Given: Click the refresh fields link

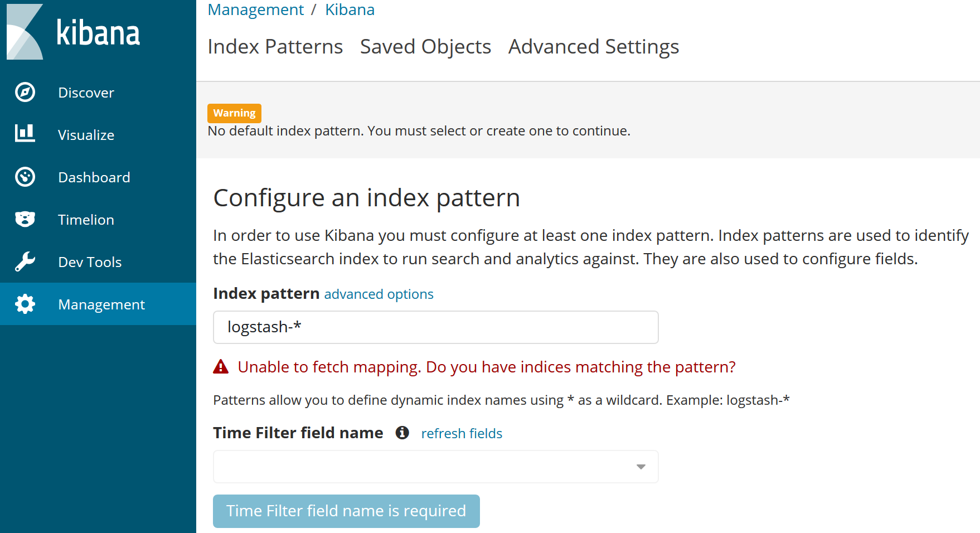Looking at the screenshot, I should click(x=462, y=433).
